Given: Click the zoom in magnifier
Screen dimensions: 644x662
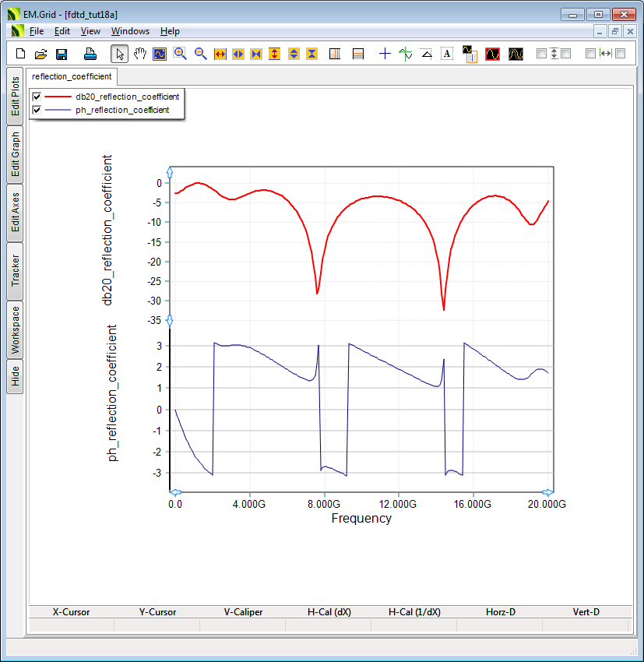Looking at the screenshot, I should pos(180,54).
